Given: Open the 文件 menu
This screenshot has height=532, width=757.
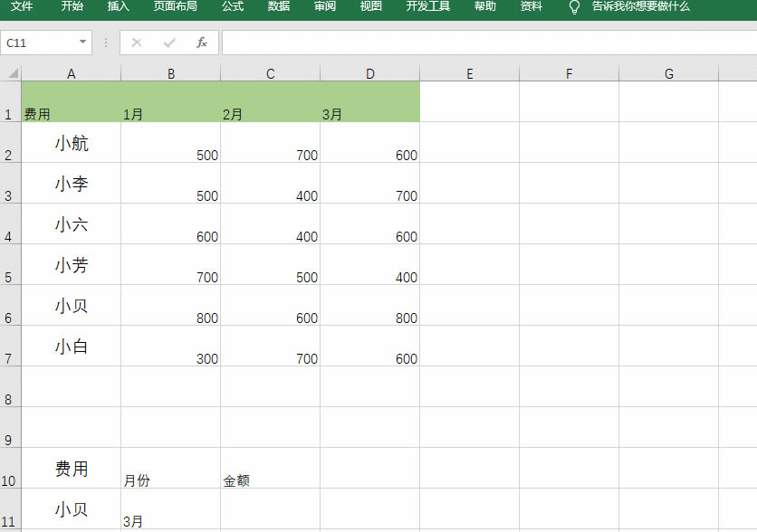Looking at the screenshot, I should [x=20, y=7].
